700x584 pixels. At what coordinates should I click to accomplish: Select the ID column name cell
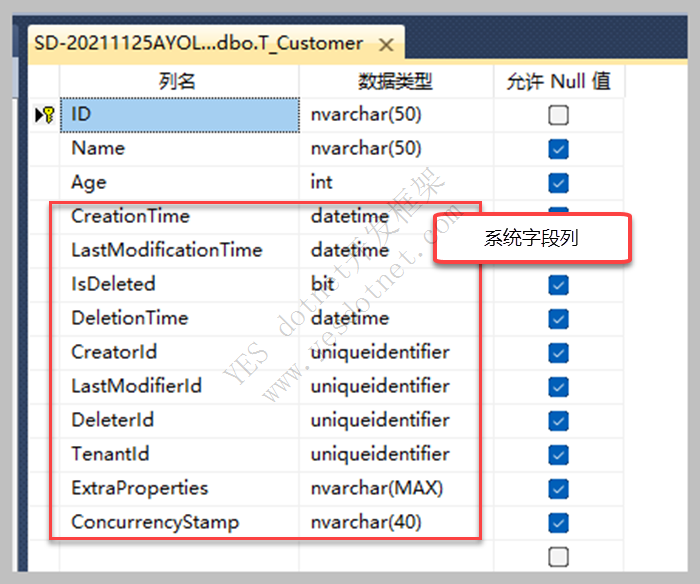(179, 115)
